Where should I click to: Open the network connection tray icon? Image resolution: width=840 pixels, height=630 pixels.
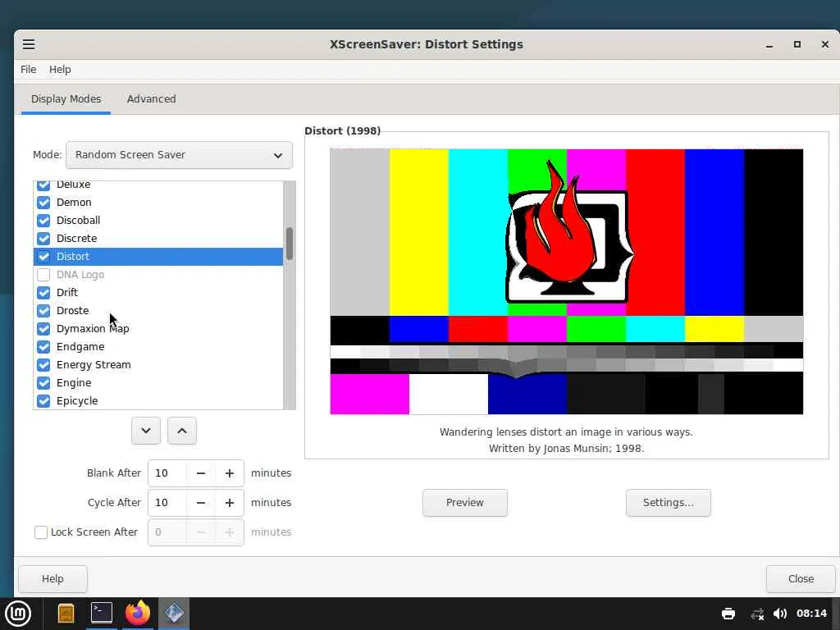tap(757, 614)
